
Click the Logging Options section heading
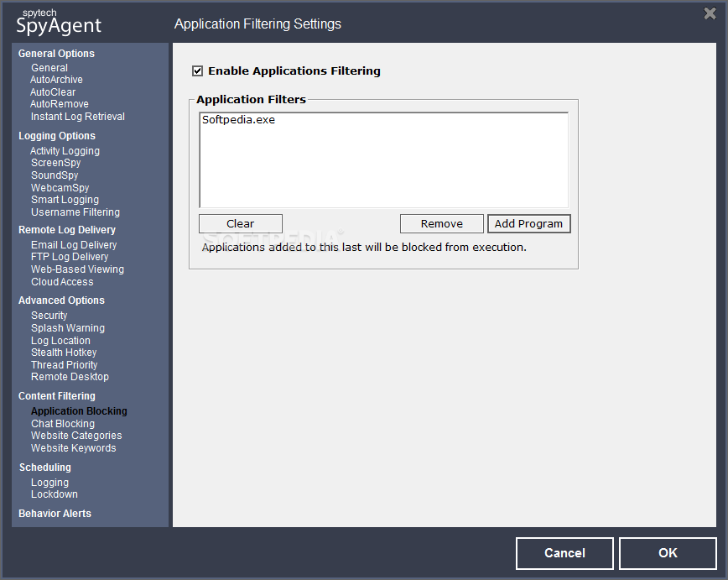(57, 136)
